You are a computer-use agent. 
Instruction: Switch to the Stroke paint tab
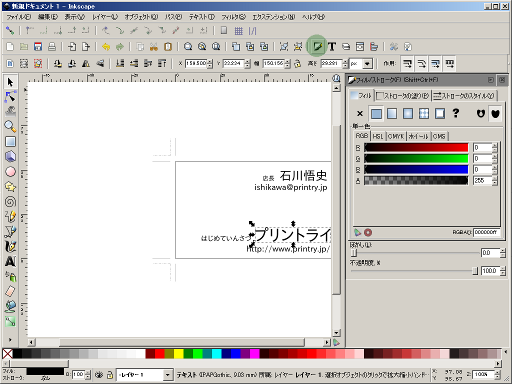(x=403, y=96)
